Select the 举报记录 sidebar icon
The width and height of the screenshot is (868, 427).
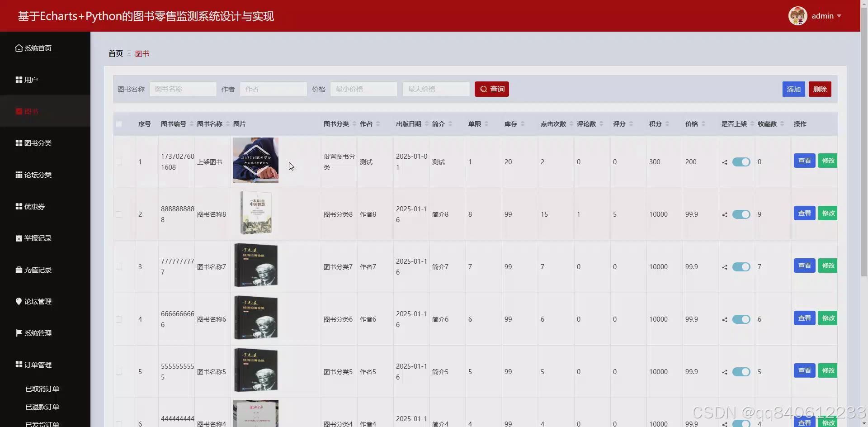click(x=19, y=238)
